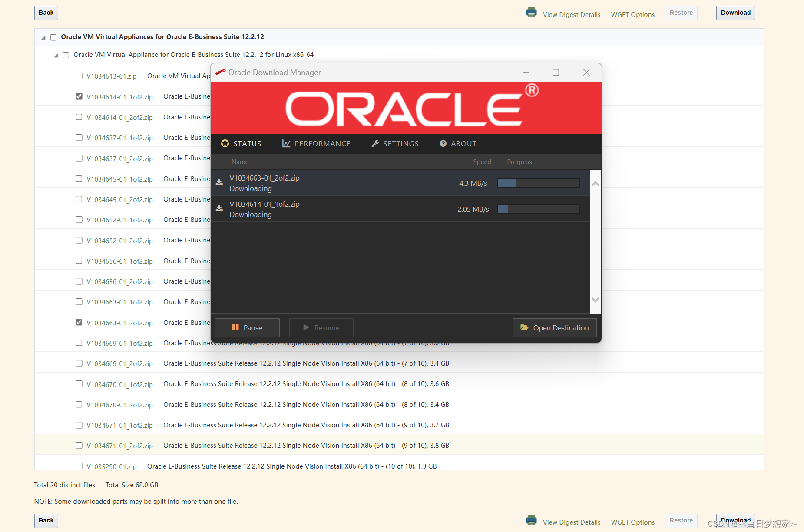Collapse the Oracle VM Virtual Appliances tree node

coord(43,37)
